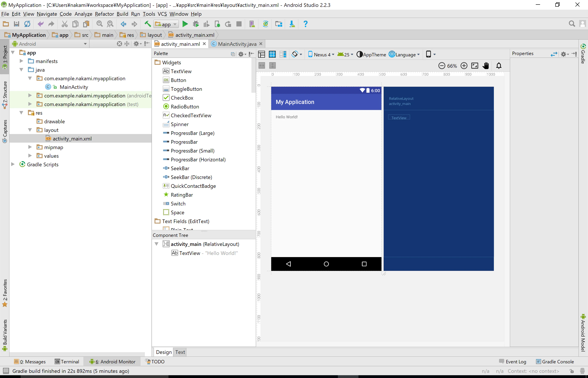
Task: Open the Project Structure icon
Action: point(279,24)
